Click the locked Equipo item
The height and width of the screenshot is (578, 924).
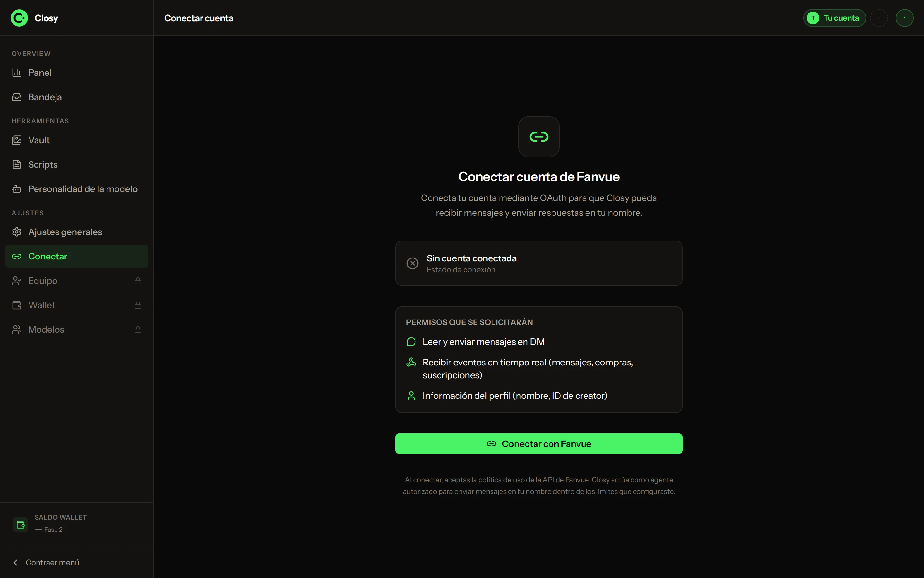click(x=76, y=281)
